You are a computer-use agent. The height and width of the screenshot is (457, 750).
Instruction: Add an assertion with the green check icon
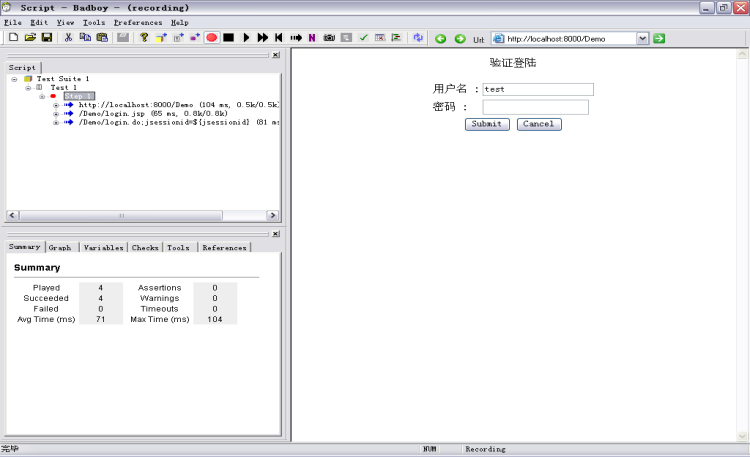tap(364, 37)
